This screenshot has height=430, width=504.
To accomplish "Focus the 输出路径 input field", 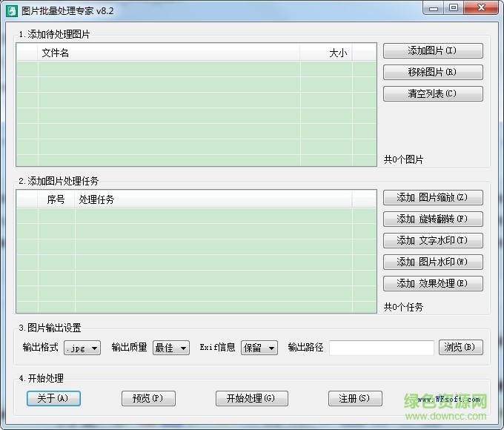I will [382, 348].
